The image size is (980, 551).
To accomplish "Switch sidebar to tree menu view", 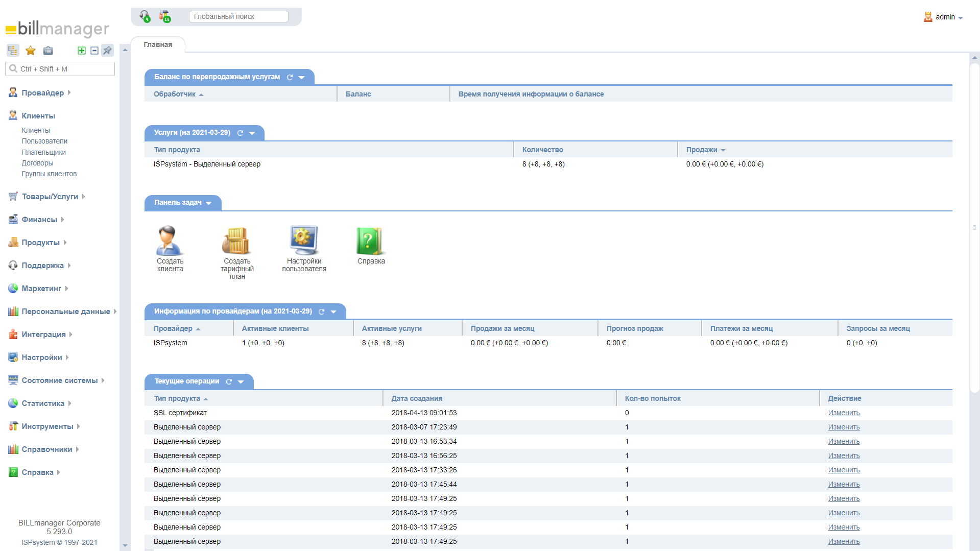I will 13,51.
